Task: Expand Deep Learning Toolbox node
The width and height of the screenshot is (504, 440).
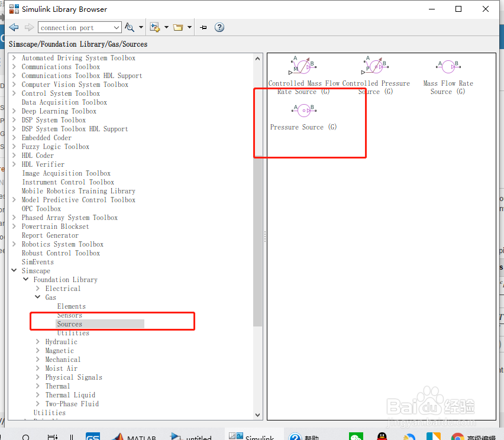Action: (14, 111)
